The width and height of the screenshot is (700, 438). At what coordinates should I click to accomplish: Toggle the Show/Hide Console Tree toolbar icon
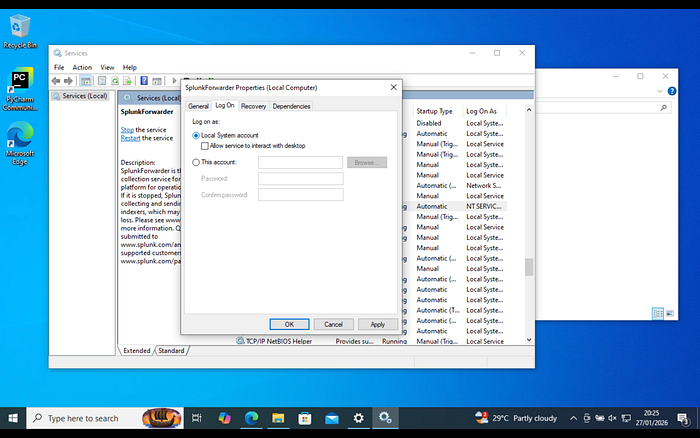tap(86, 81)
